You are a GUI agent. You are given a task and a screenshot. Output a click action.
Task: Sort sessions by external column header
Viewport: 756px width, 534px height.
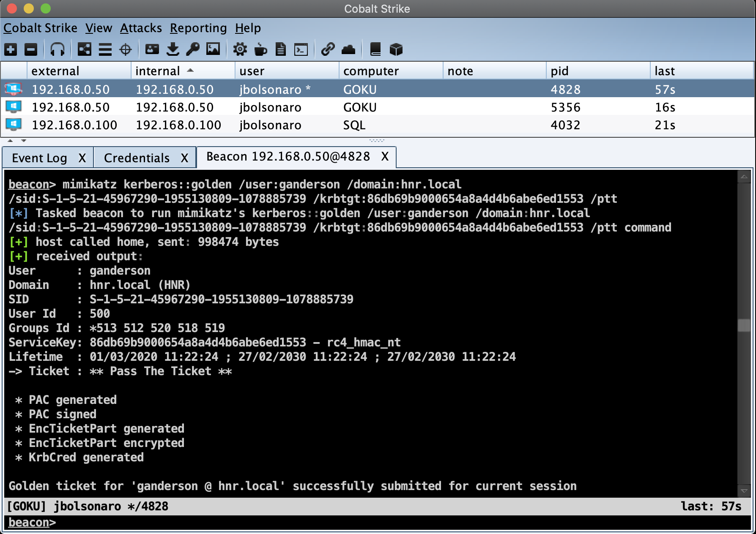pos(79,71)
